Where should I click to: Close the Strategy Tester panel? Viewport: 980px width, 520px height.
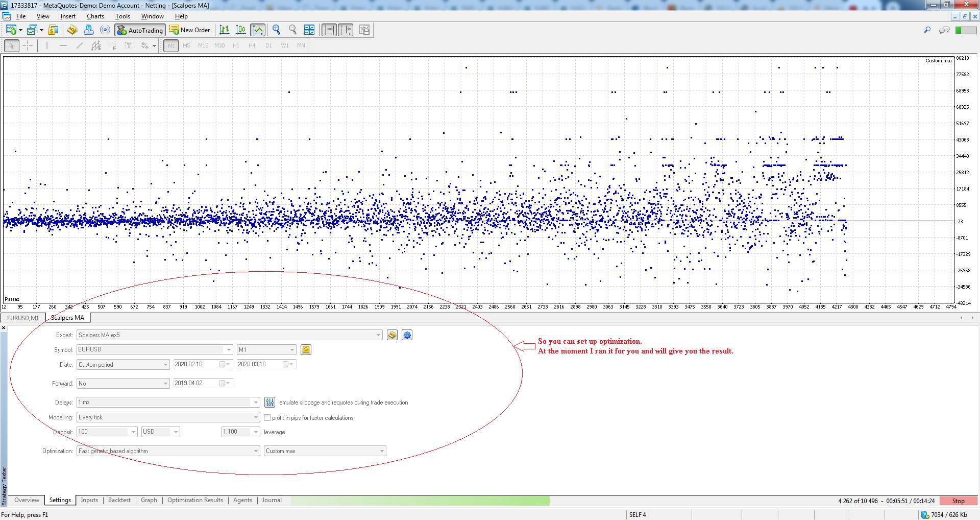(4, 328)
